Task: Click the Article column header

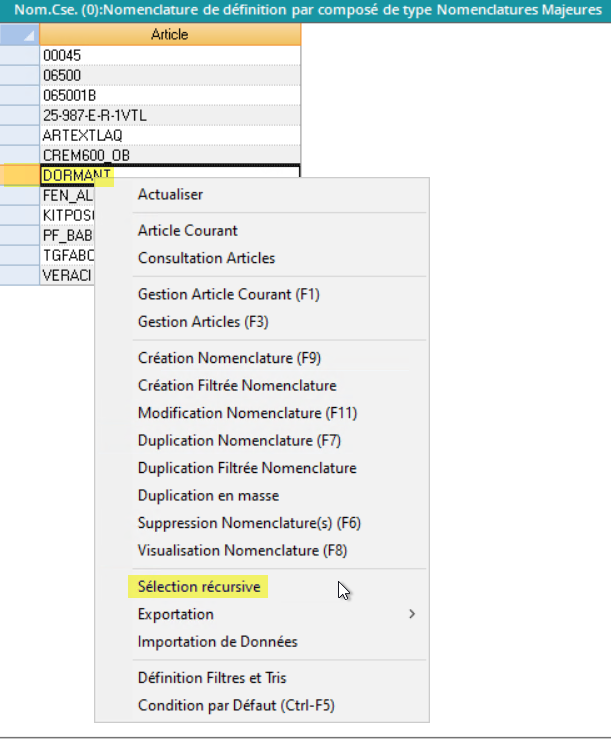Action: [x=169, y=35]
